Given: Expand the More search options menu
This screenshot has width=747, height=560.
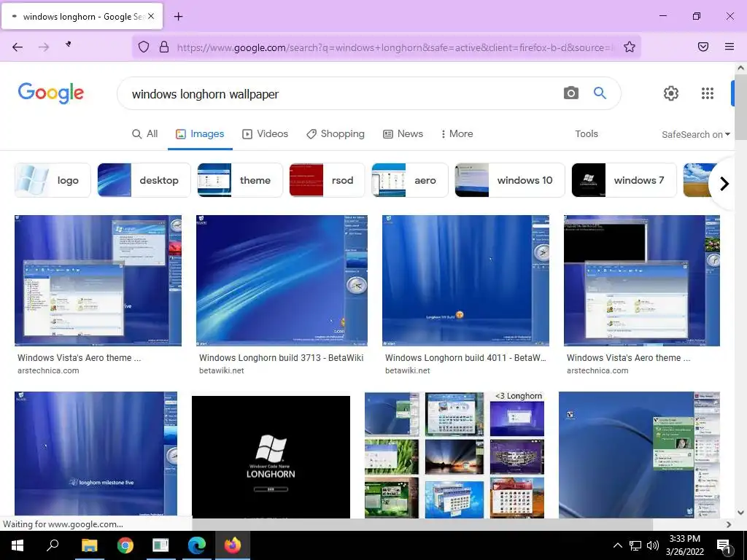Looking at the screenshot, I should click(x=457, y=134).
